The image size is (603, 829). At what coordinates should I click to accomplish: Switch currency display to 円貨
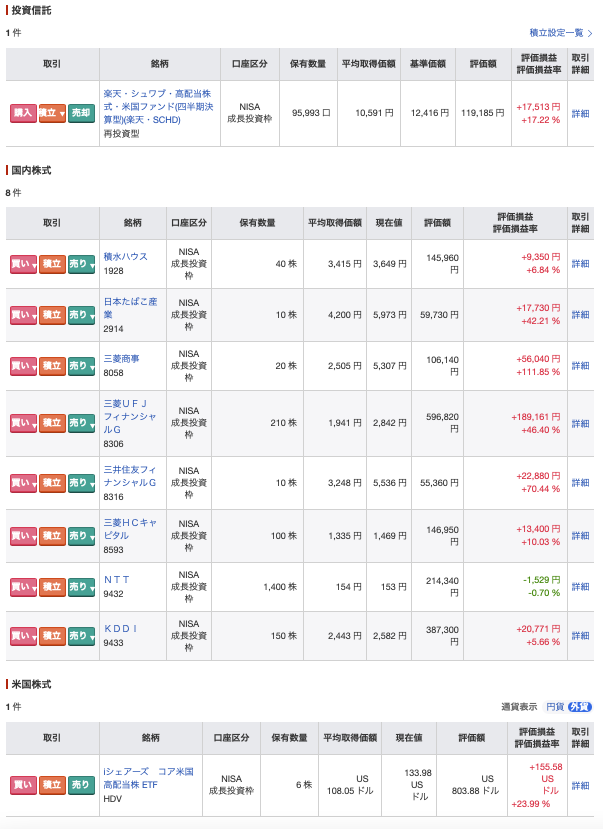tap(554, 707)
